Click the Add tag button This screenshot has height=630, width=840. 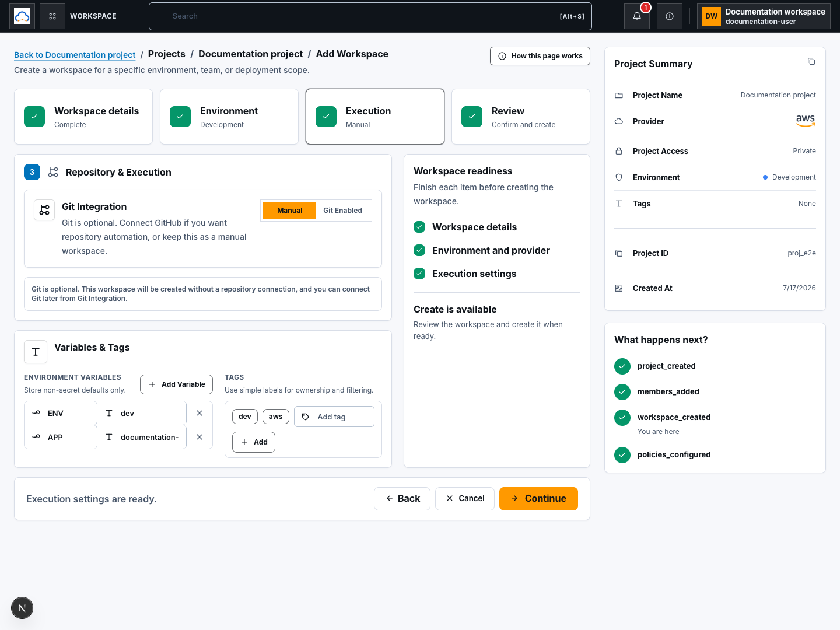pyautogui.click(x=254, y=442)
